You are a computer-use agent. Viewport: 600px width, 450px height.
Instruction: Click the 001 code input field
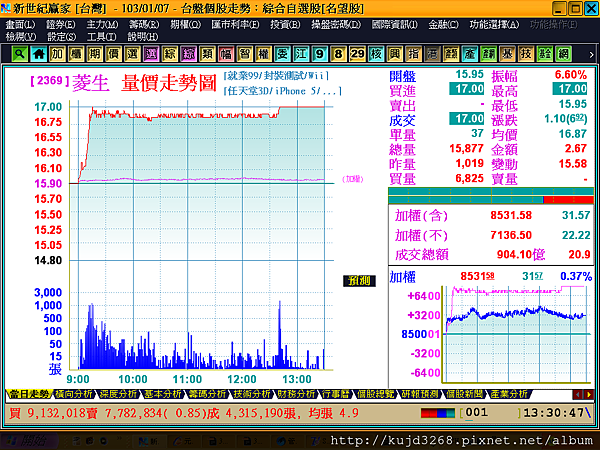pos(492,413)
